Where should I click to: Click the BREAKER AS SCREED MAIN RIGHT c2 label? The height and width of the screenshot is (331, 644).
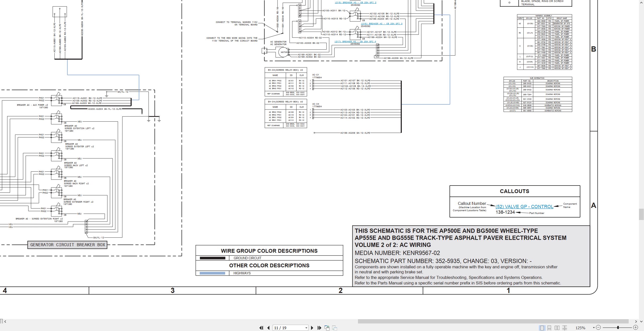point(76,183)
